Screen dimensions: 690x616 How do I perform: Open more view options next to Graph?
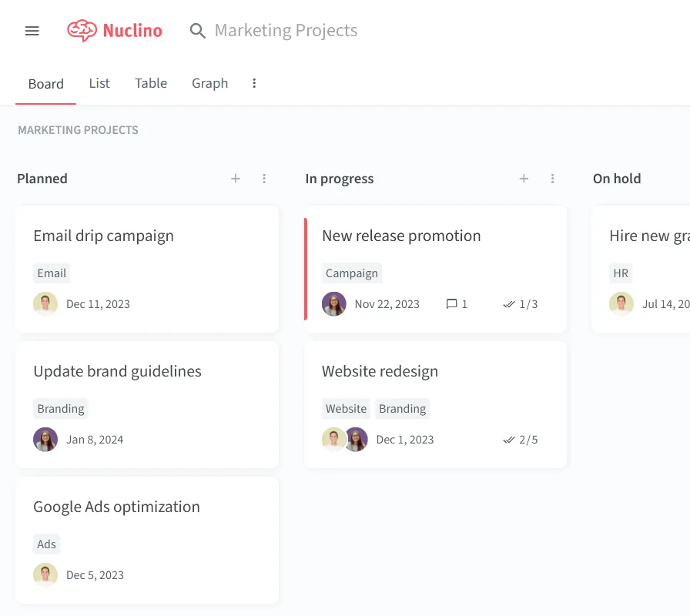click(x=254, y=83)
